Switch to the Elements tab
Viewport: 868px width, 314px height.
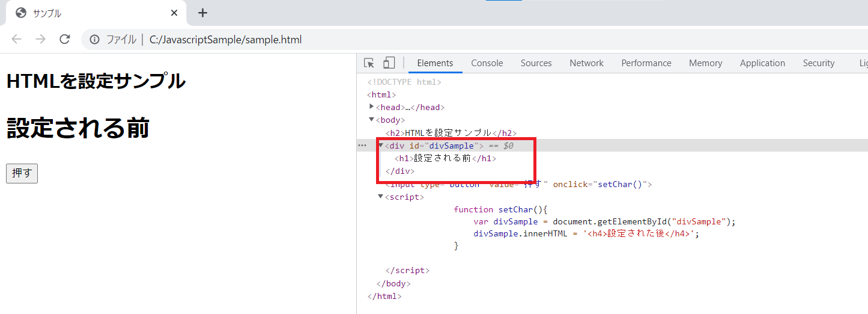(435, 63)
